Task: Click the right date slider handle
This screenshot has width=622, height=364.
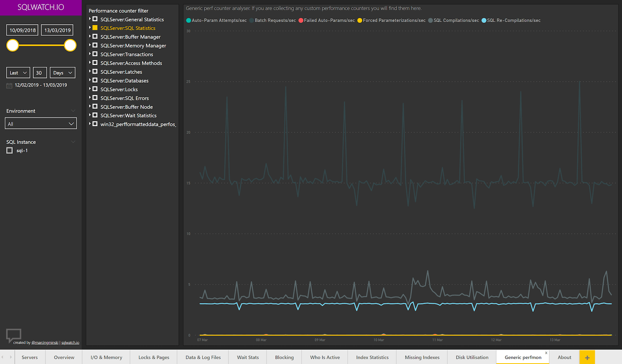Action: [x=70, y=45]
